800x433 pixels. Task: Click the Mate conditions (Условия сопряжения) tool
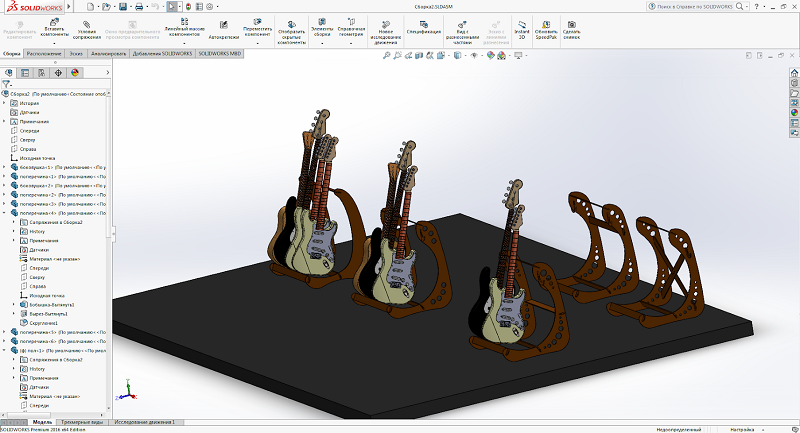tap(87, 27)
